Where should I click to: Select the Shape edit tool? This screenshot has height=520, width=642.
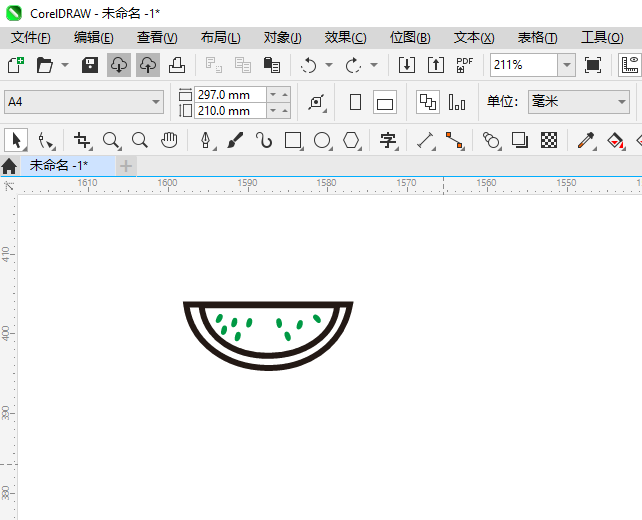pos(45,140)
